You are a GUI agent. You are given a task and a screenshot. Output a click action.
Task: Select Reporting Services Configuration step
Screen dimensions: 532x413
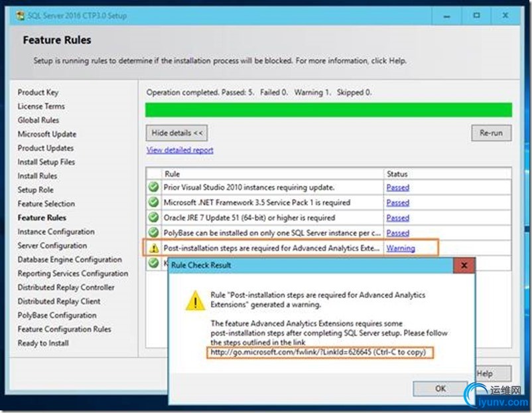point(73,274)
